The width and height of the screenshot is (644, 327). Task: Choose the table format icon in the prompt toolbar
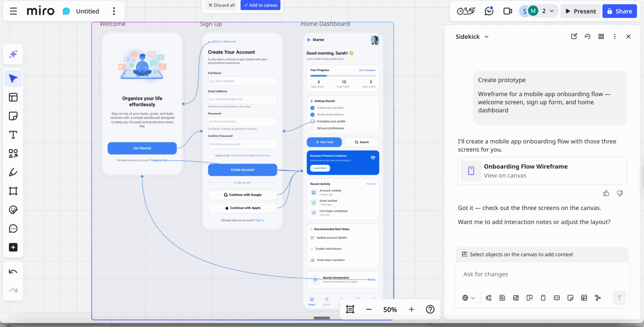point(584,298)
